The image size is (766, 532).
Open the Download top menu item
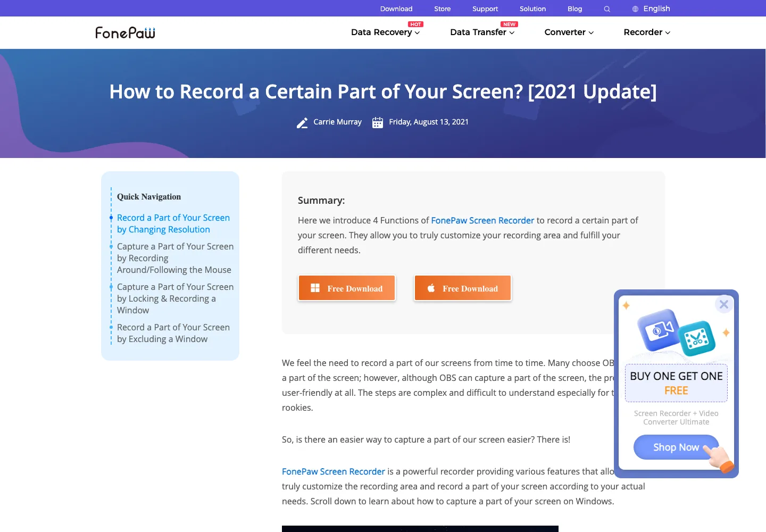click(x=396, y=9)
